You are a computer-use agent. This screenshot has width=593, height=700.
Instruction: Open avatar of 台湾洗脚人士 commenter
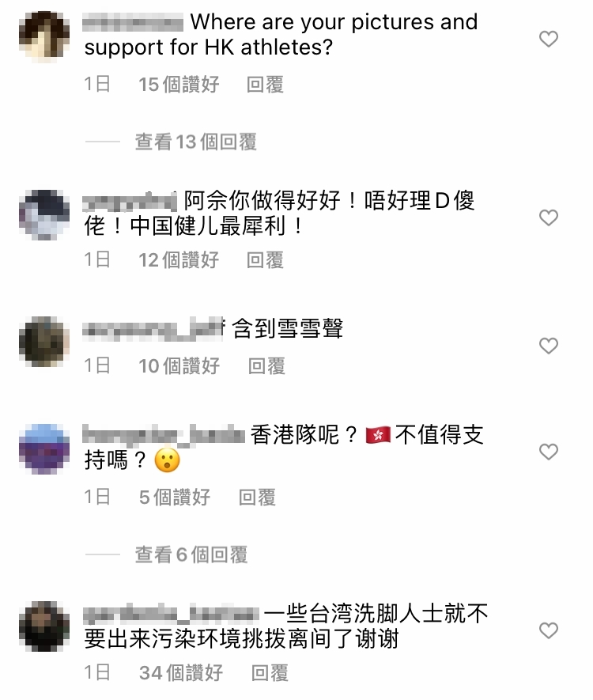44,626
